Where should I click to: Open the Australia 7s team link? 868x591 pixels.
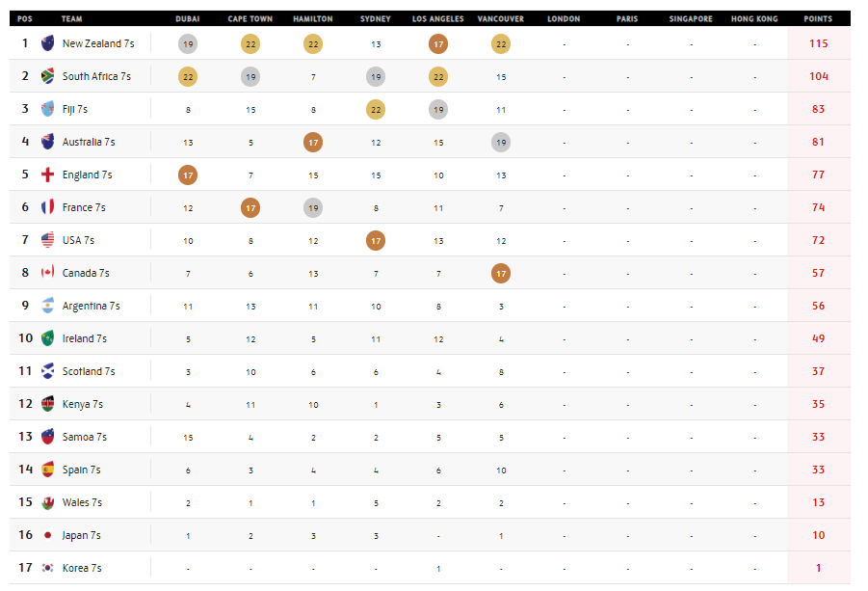pos(89,142)
